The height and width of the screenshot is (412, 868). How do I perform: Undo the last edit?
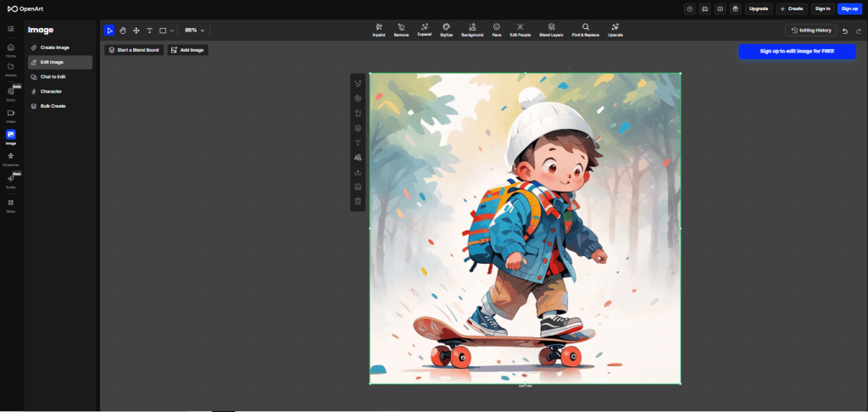pyautogui.click(x=844, y=31)
